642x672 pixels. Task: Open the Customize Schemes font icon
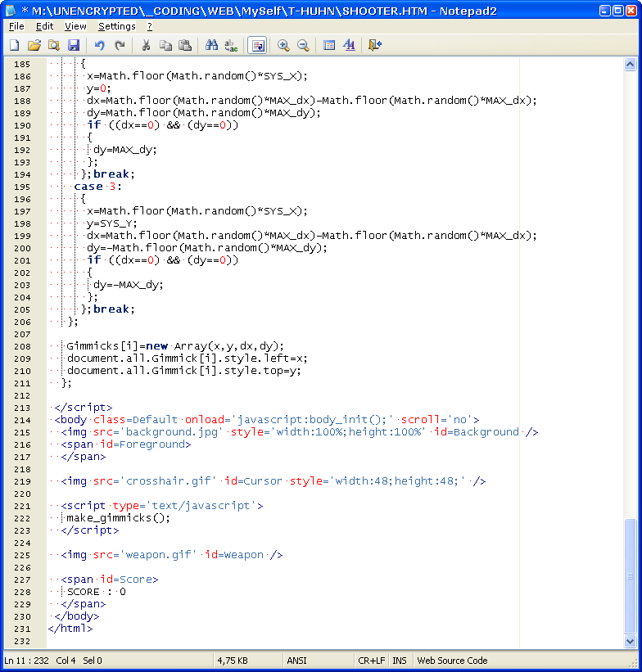(x=349, y=45)
